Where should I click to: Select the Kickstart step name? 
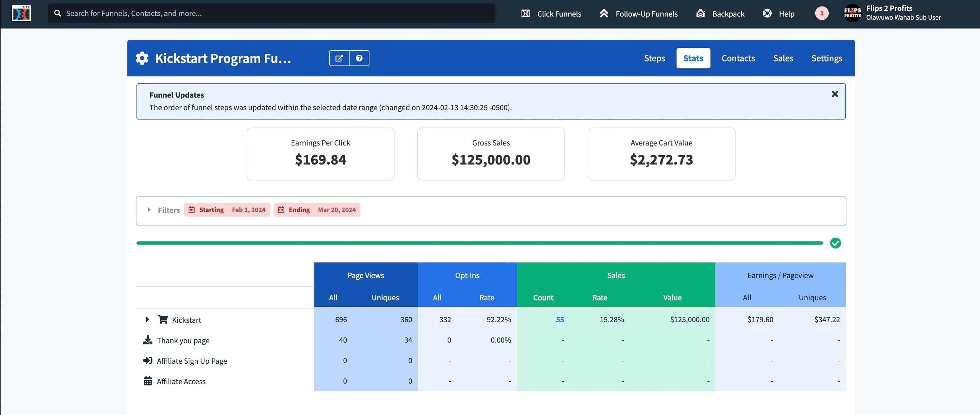[187, 320]
